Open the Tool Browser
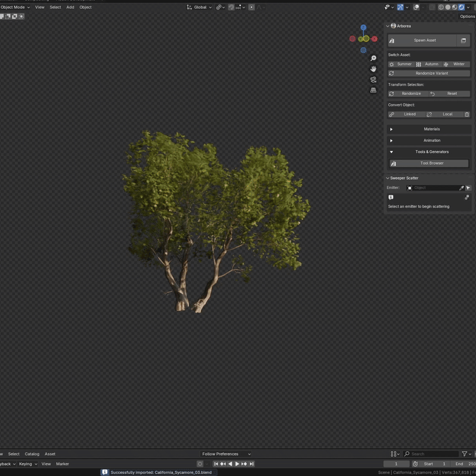The image size is (476, 476). coord(429,163)
